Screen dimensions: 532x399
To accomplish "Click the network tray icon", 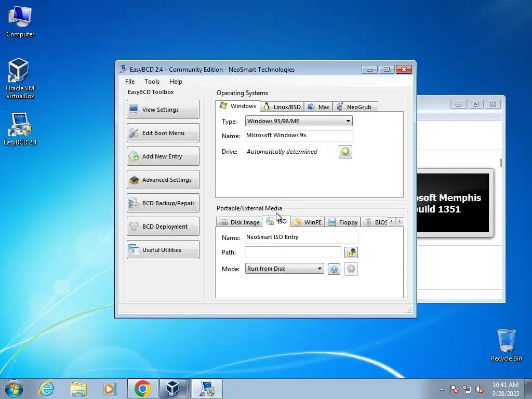I will [467, 389].
